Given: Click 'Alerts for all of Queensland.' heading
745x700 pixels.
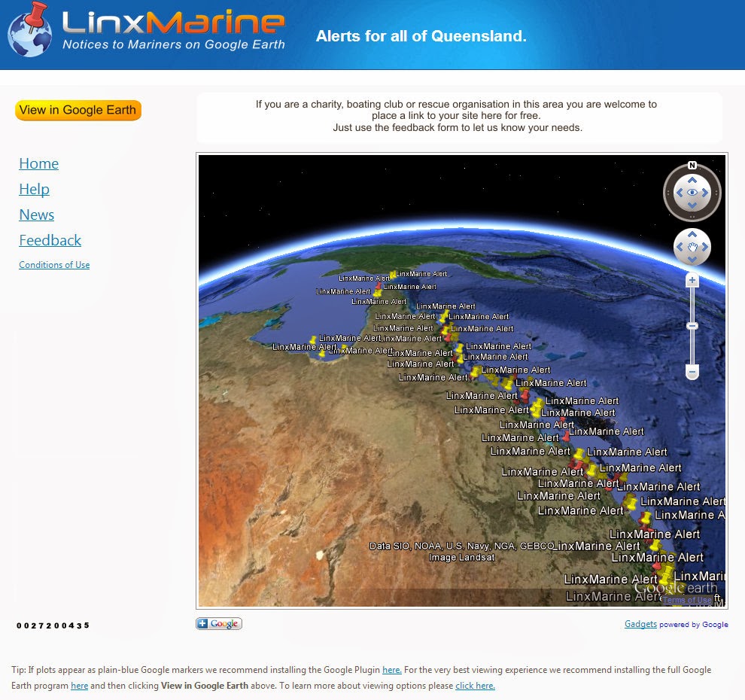Looking at the screenshot, I should [x=421, y=36].
